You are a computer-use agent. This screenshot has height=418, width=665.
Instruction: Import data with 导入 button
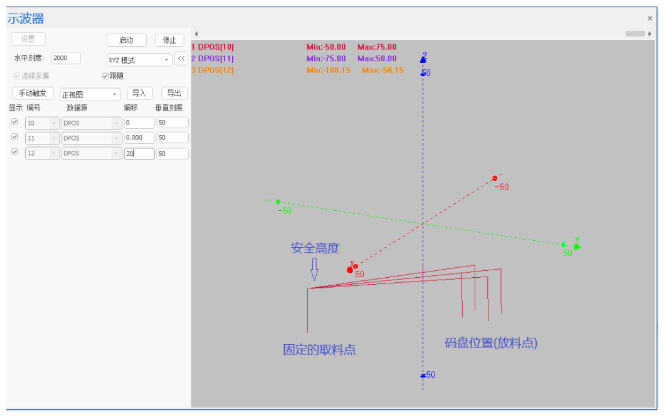(x=140, y=93)
